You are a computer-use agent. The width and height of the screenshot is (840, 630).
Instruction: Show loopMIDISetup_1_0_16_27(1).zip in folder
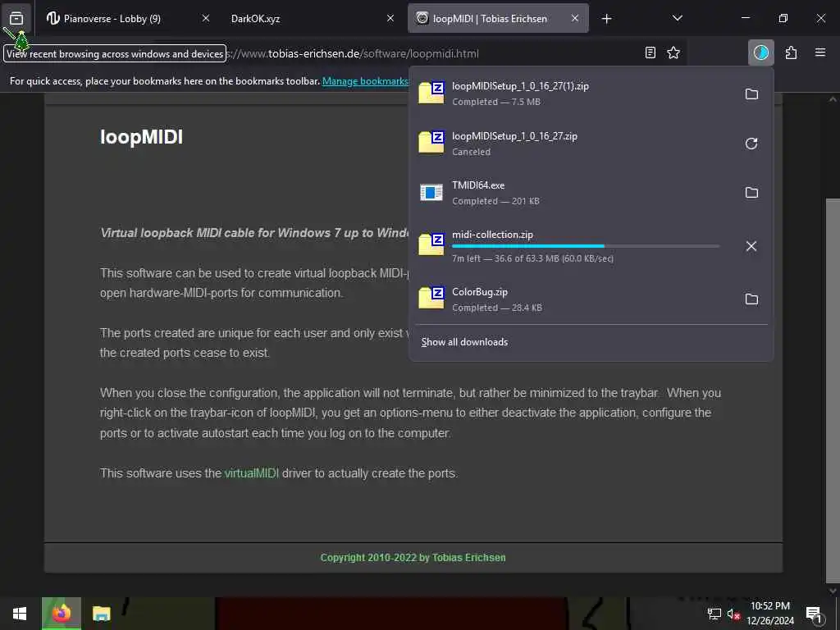click(751, 94)
